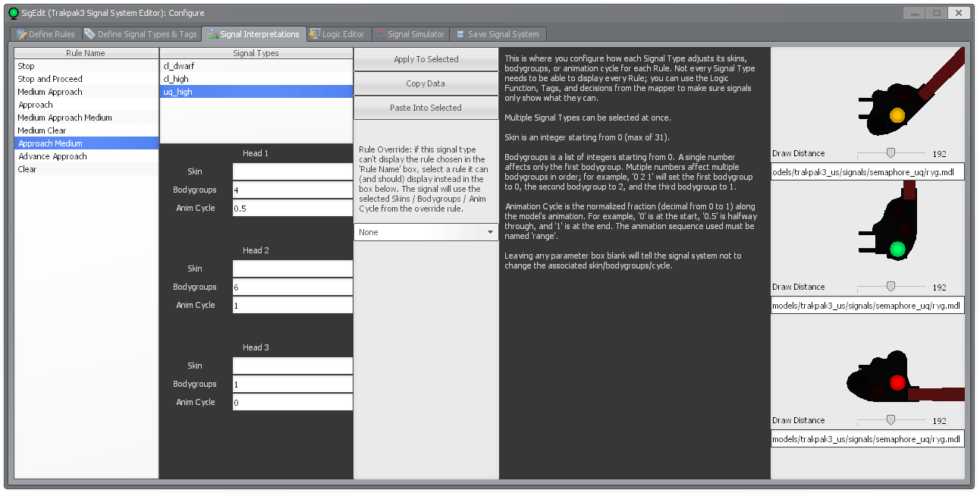Select the cl_dwarf signal type
The image size is (980, 493).
[256, 66]
